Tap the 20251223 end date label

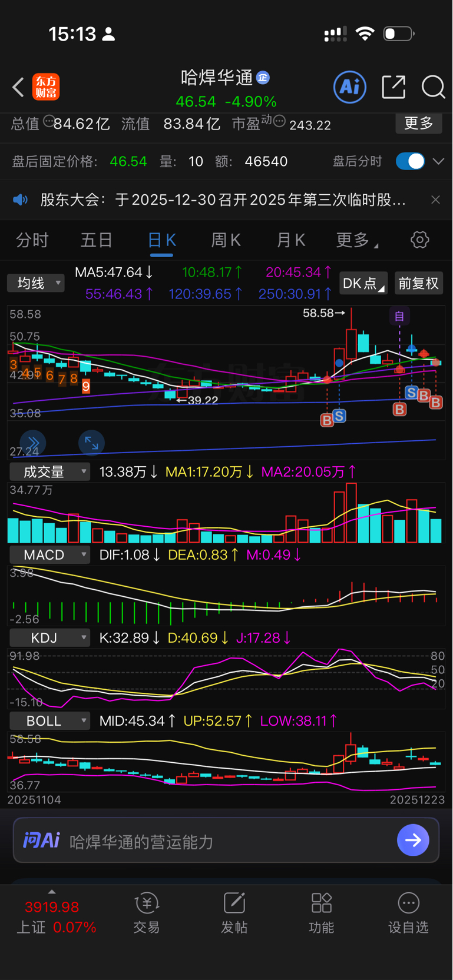417,800
